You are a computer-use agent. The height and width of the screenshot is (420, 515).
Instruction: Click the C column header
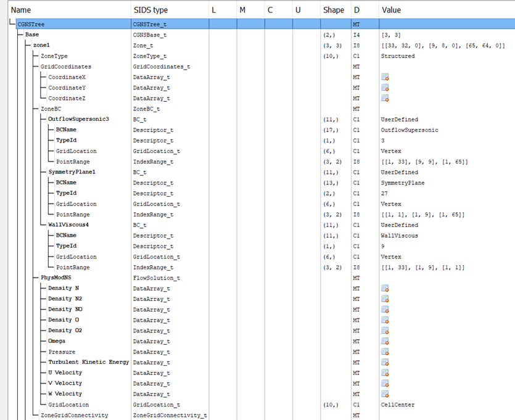[279, 10]
